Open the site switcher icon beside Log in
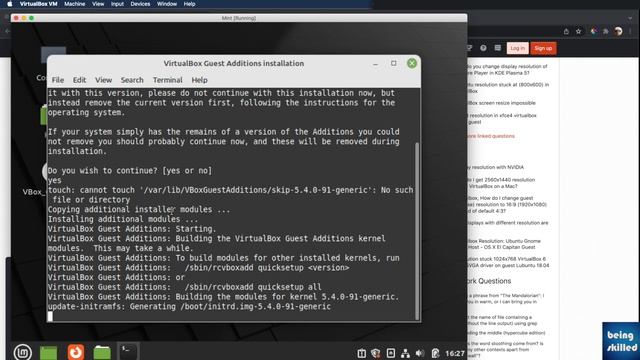 point(498,48)
